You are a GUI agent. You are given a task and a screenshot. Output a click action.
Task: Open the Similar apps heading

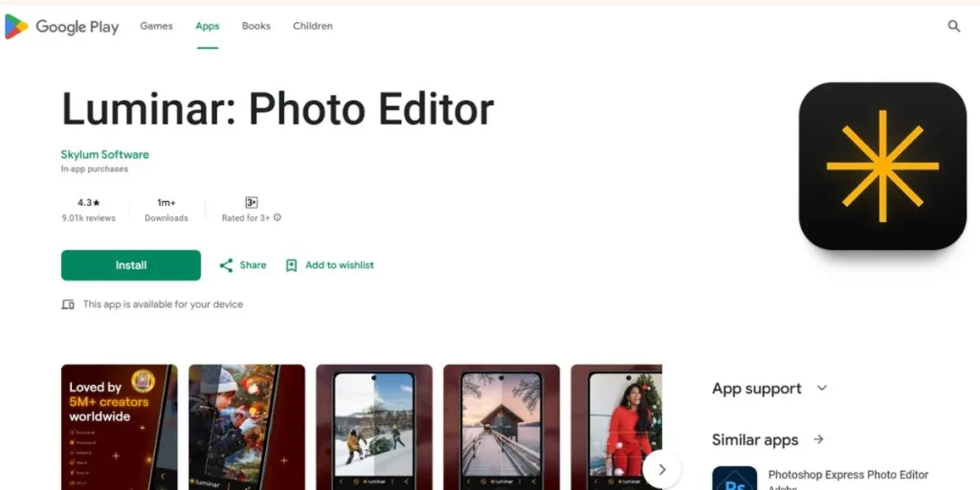755,440
